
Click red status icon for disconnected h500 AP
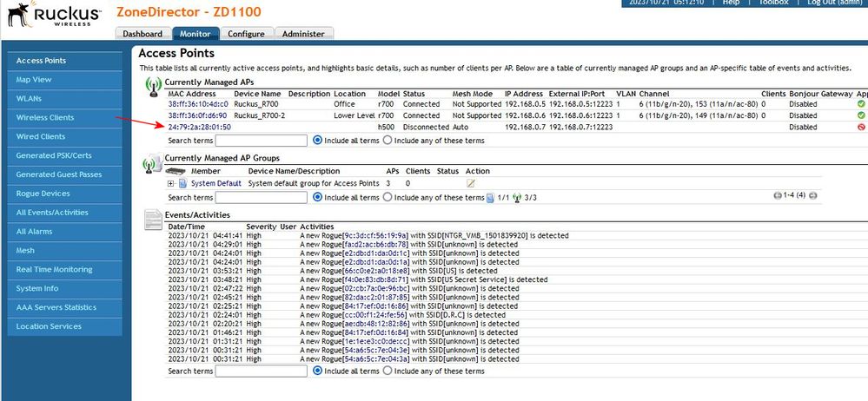tap(860, 127)
